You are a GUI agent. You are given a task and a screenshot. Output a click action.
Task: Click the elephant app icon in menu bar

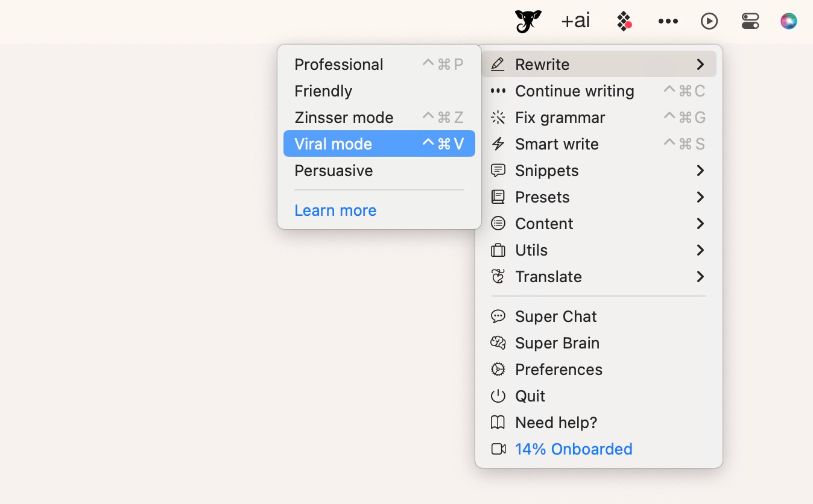[x=528, y=22]
